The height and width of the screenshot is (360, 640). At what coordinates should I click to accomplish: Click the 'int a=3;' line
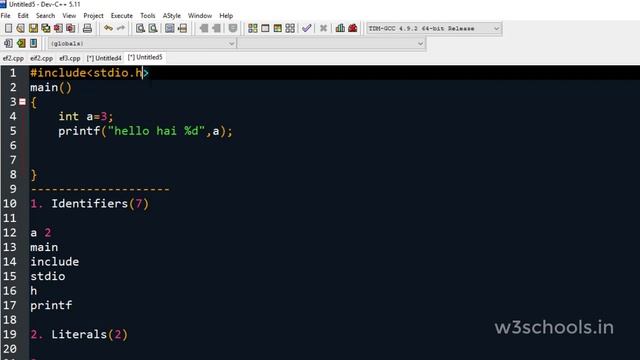(x=86, y=116)
